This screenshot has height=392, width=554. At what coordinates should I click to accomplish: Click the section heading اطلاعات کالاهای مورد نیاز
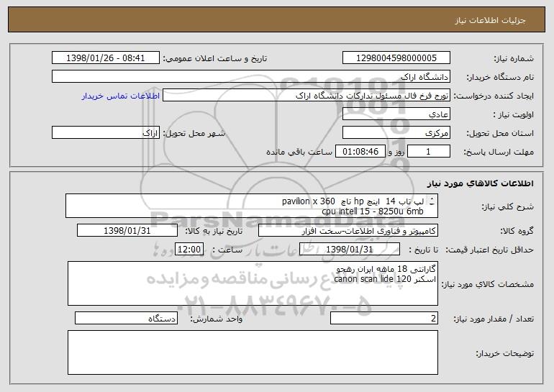(x=481, y=183)
